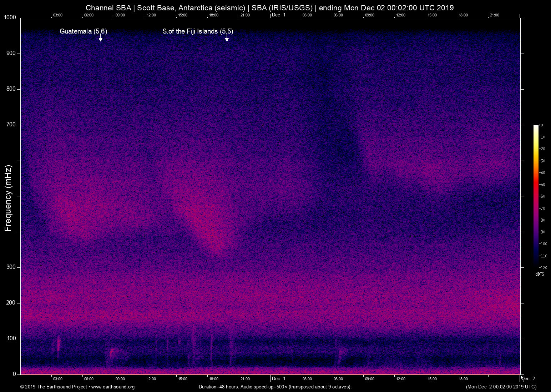
Task: Click the +0 value on color scale
Action: click(x=541, y=125)
